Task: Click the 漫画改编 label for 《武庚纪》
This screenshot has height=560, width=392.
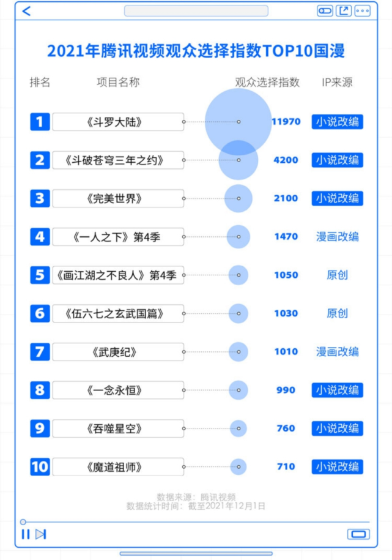Action: pos(337,352)
